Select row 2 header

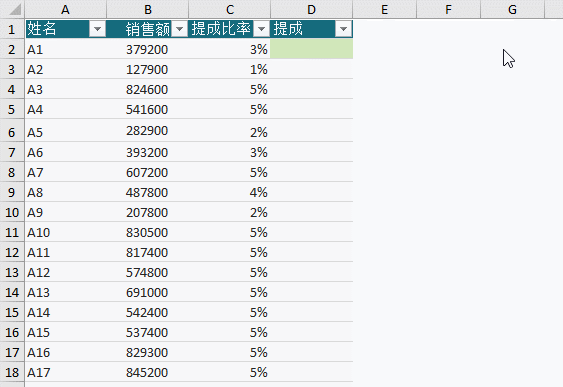point(12,49)
